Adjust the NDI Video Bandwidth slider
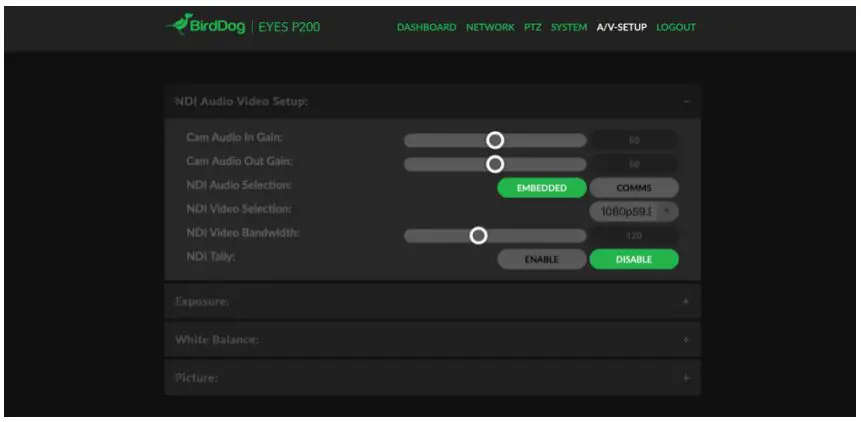This screenshot has height=422, width=861. [x=495, y=235]
